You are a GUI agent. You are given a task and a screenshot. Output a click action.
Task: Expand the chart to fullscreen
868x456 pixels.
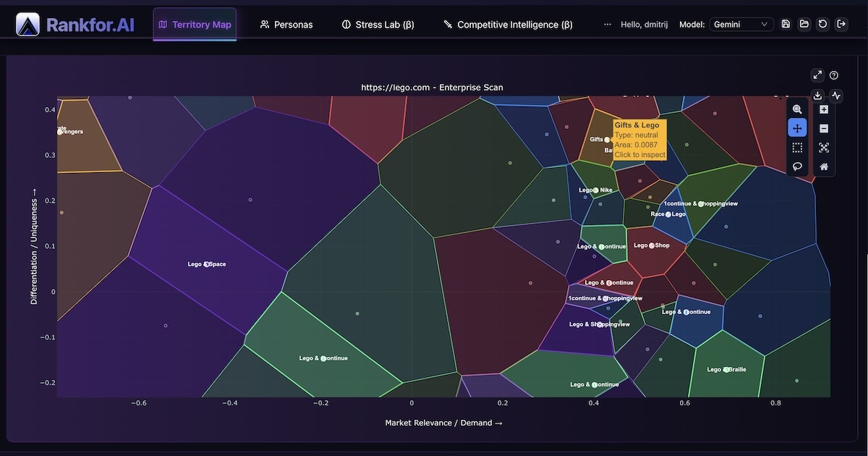pyautogui.click(x=817, y=75)
